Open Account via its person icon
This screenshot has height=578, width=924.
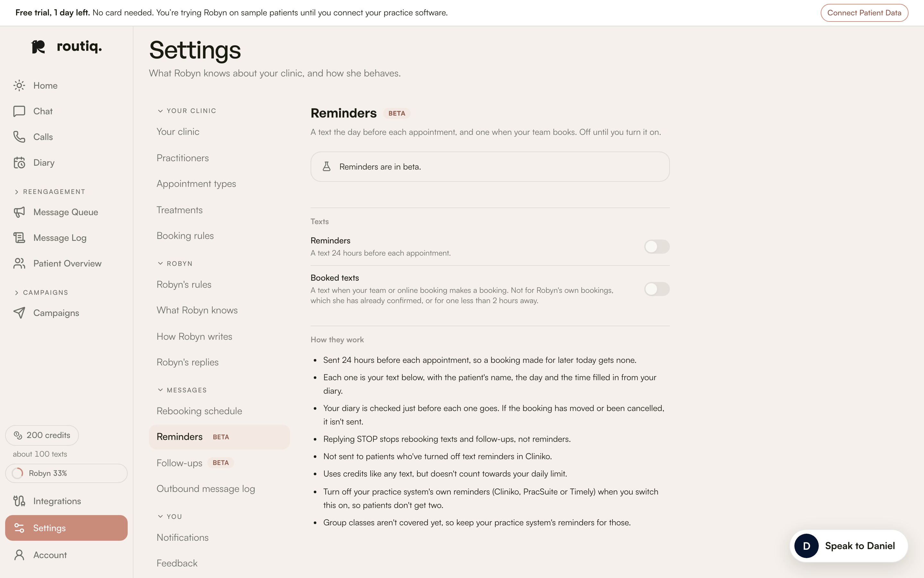pyautogui.click(x=19, y=555)
